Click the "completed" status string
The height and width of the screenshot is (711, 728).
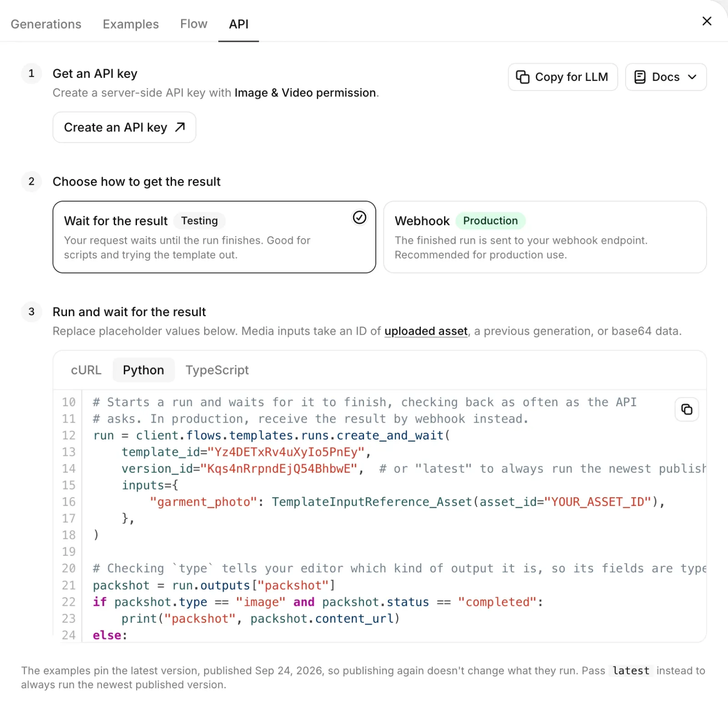coord(498,602)
